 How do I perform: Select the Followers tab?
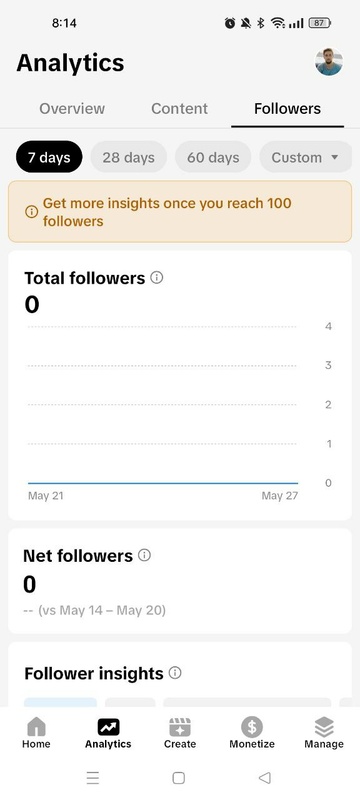tap(288, 109)
